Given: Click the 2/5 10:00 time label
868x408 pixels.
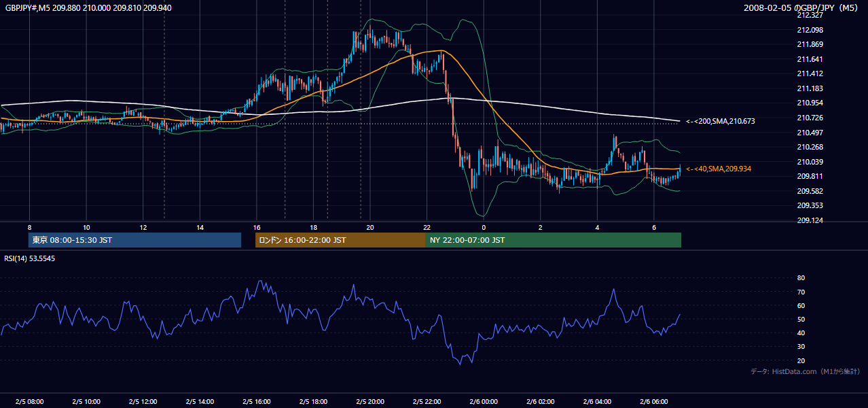Looking at the screenshot, I should coord(86,402).
